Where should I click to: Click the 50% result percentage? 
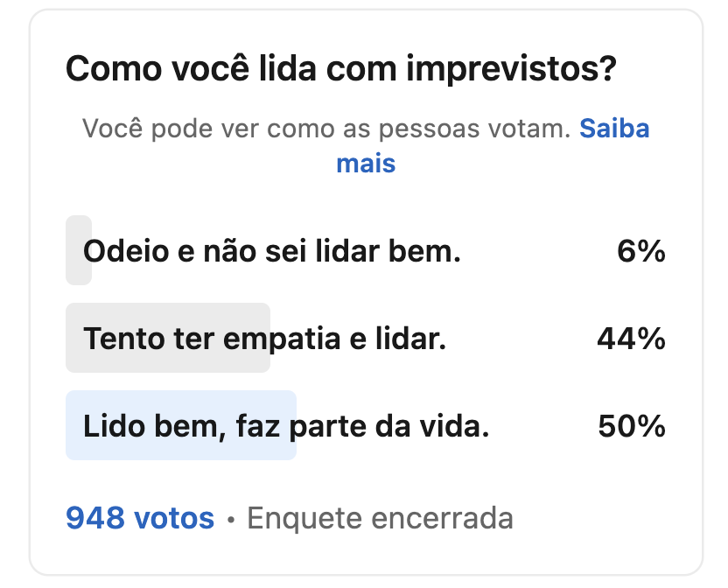click(632, 426)
